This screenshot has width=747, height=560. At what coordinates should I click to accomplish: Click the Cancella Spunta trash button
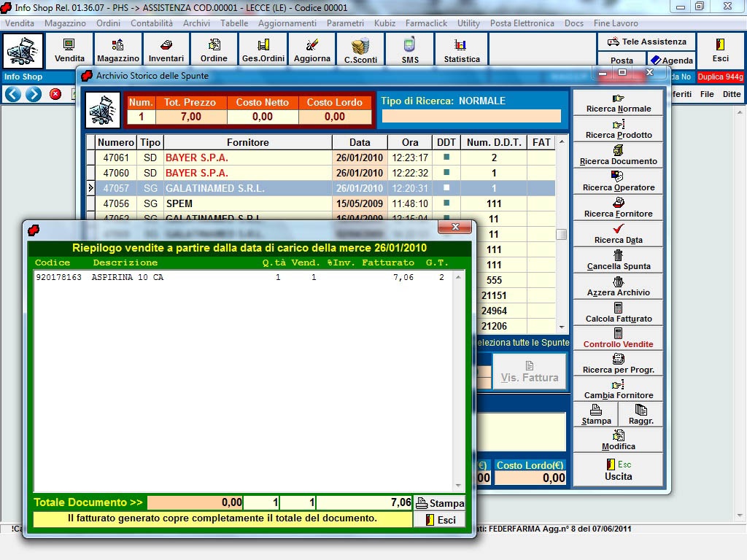coord(618,260)
